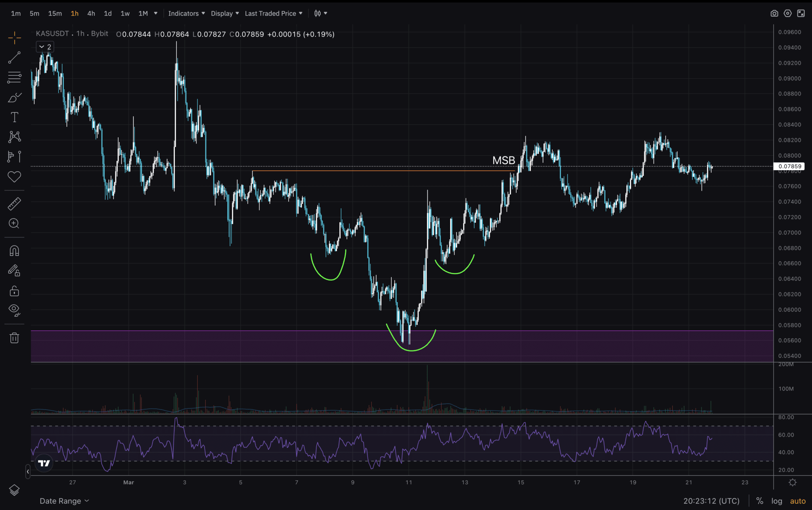Click the 20:23:12 (UTC) timezone clock
The height and width of the screenshot is (510, 812).
(711, 501)
